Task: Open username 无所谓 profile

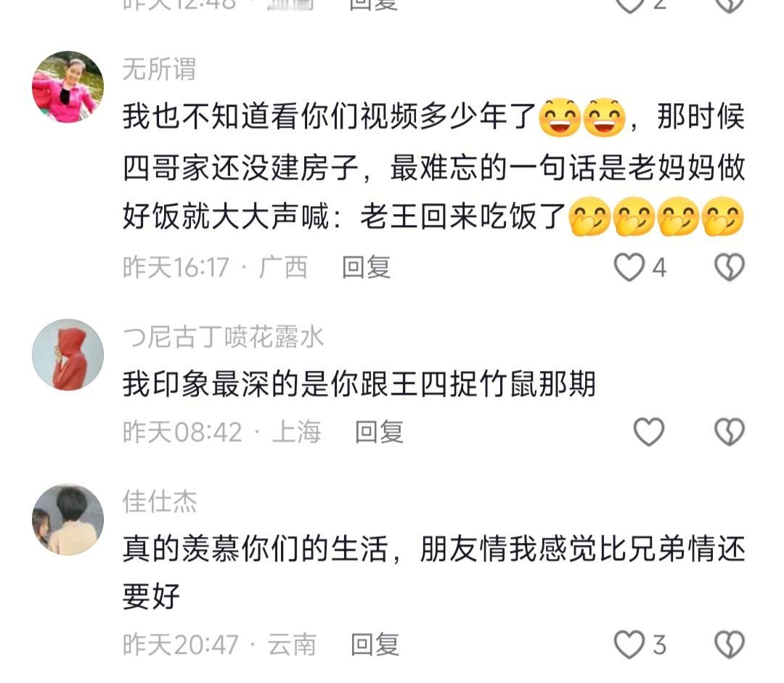Action: click(160, 68)
